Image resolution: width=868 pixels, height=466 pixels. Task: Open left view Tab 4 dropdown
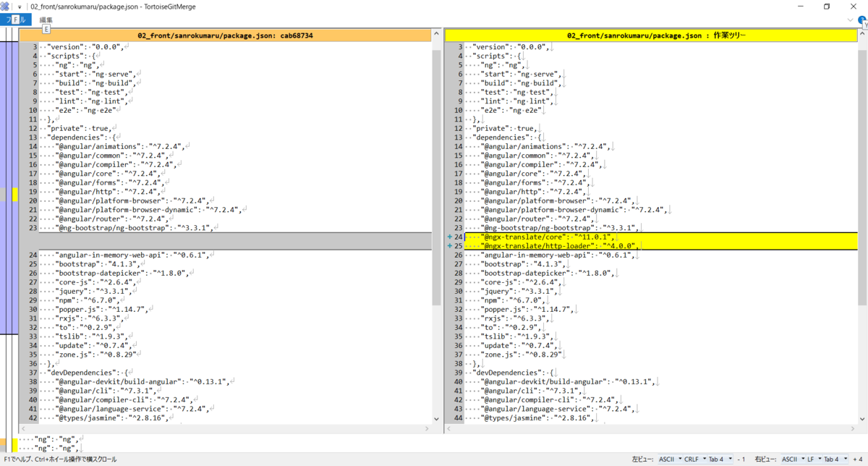click(719, 459)
